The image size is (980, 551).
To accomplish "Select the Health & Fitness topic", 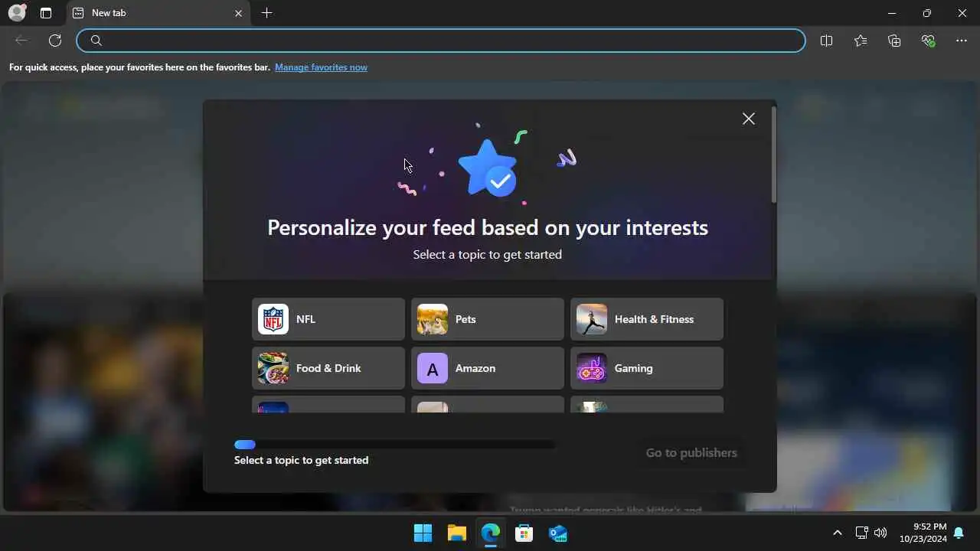I will point(647,319).
